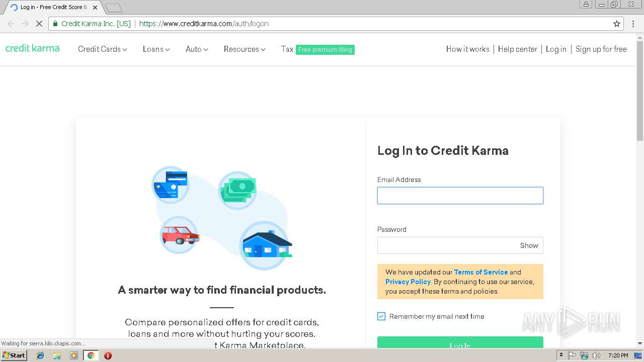Viewport: 644px width, 362px height.
Task: Click Sign up for free link
Action: click(601, 49)
